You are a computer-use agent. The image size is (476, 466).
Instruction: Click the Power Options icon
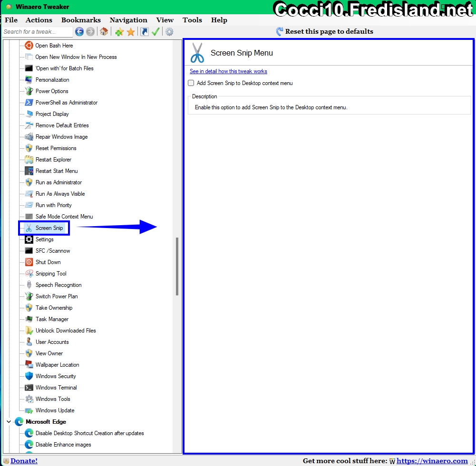click(29, 91)
